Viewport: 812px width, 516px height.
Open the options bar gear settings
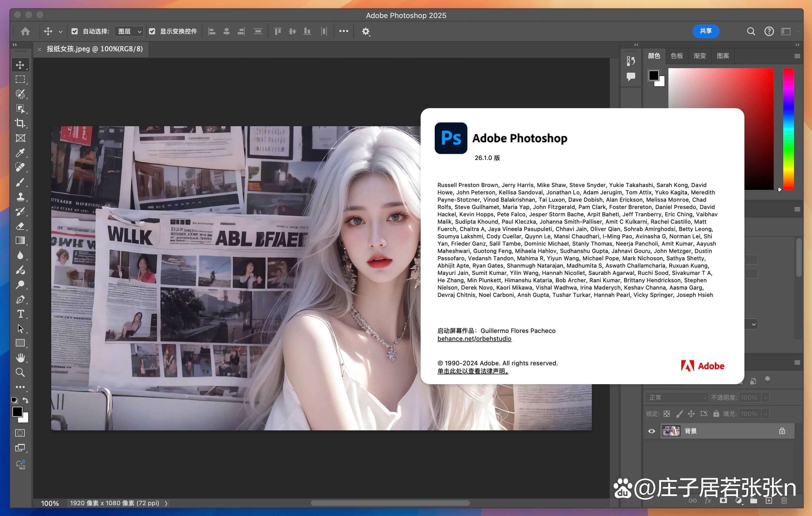366,32
